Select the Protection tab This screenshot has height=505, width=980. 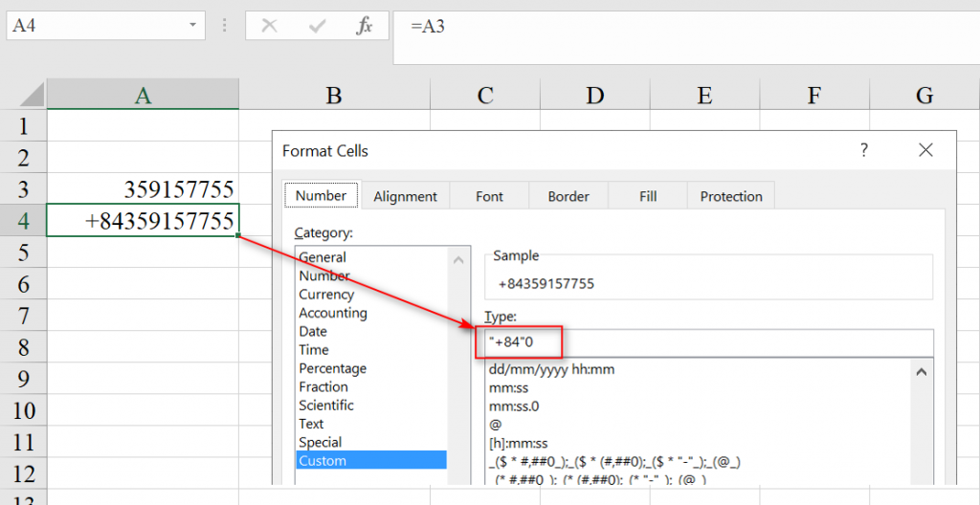coord(731,196)
